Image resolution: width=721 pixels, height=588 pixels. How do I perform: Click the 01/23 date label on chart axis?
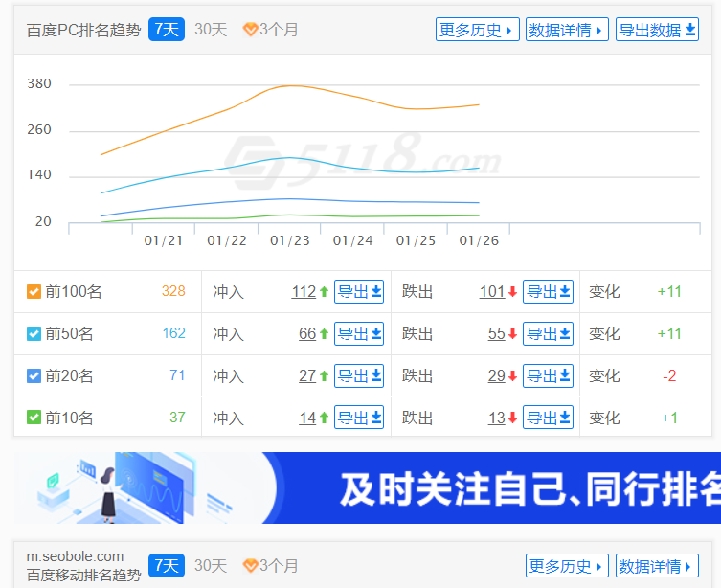pos(290,240)
